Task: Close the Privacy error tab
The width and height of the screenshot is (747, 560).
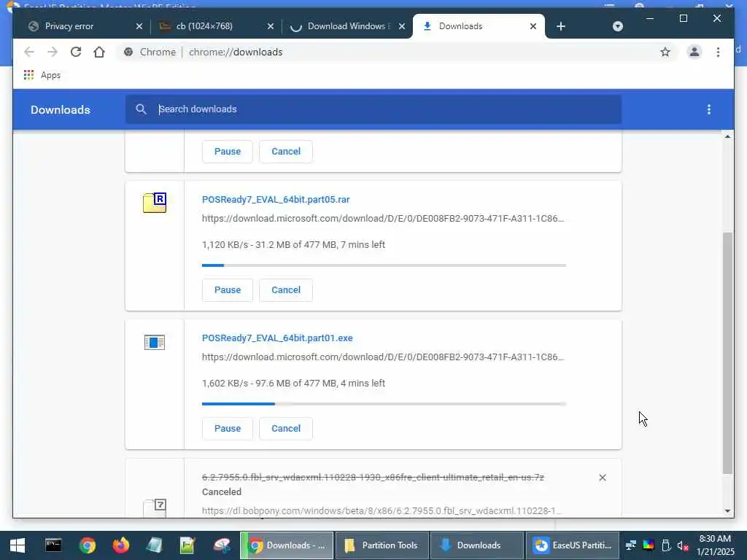Action: click(139, 26)
